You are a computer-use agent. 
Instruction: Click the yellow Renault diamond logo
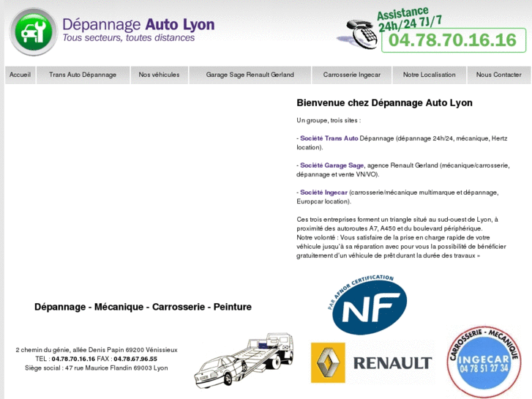pos(328,362)
